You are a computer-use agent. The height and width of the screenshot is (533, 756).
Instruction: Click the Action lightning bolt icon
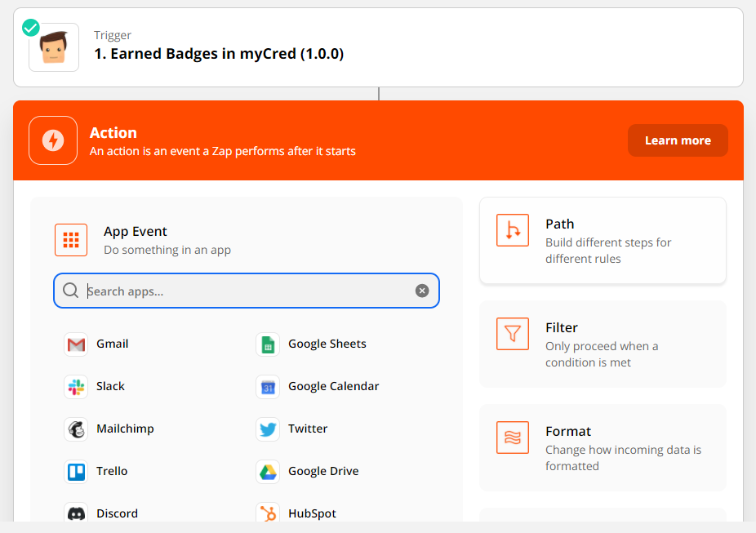click(53, 140)
